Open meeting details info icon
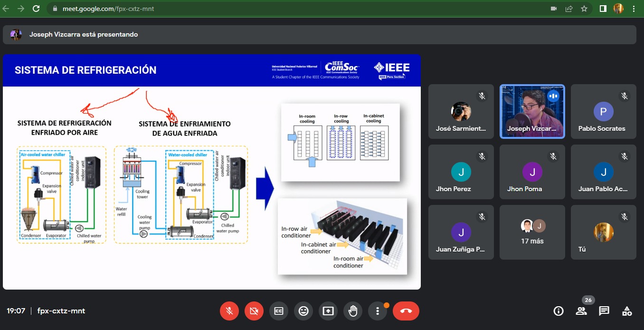This screenshot has width=644, height=330. tap(559, 311)
